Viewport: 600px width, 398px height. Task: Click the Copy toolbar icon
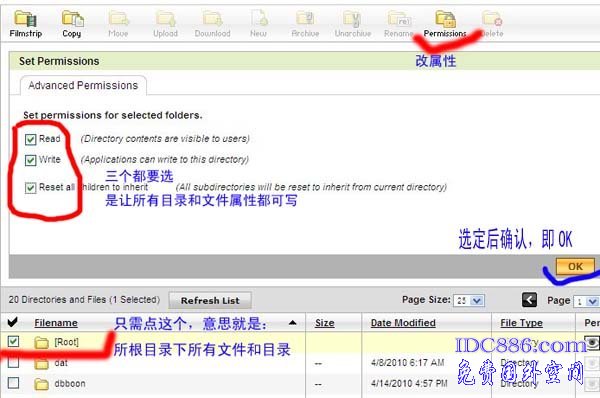coord(72,24)
